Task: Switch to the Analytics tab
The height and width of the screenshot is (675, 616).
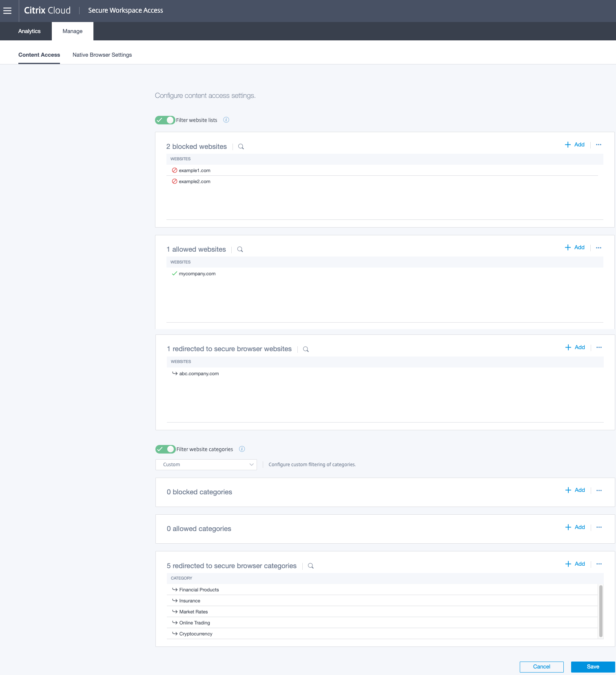Action: [29, 31]
